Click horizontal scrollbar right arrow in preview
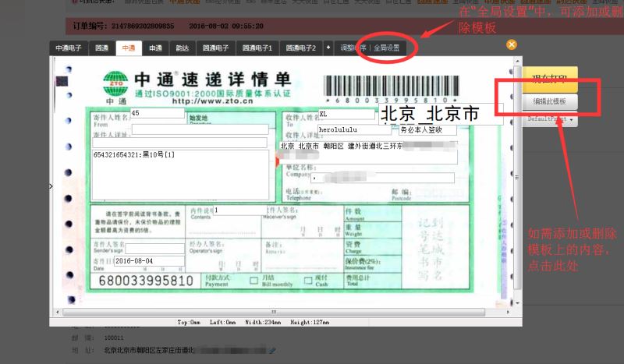624x364 pixels. pos(508,313)
